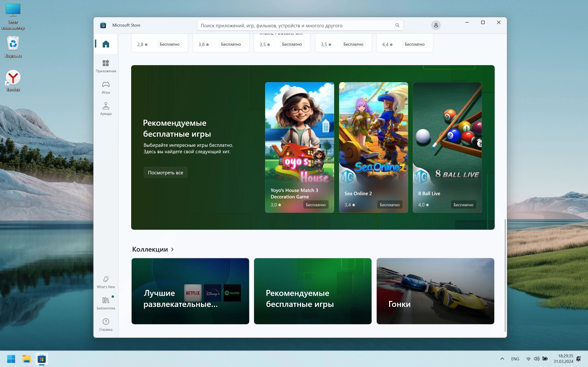Go to Игры section
588x367 pixels.
(106, 87)
